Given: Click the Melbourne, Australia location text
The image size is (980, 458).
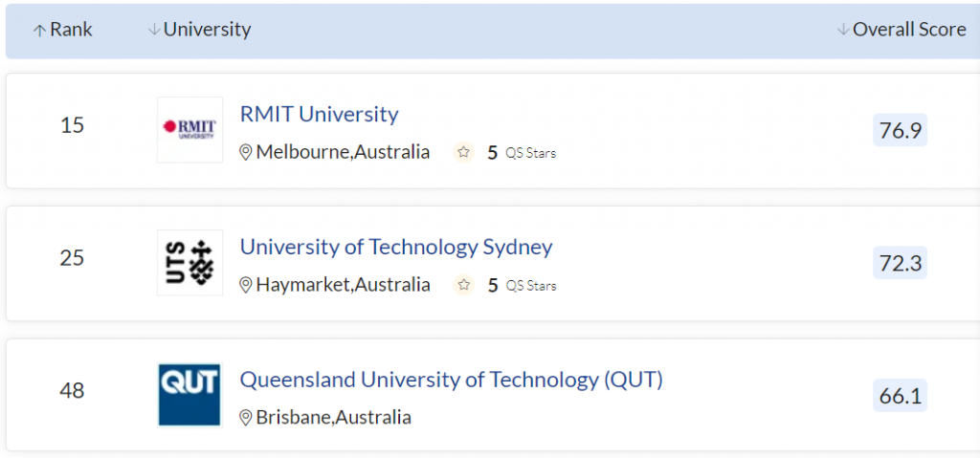Looking at the screenshot, I should (343, 152).
